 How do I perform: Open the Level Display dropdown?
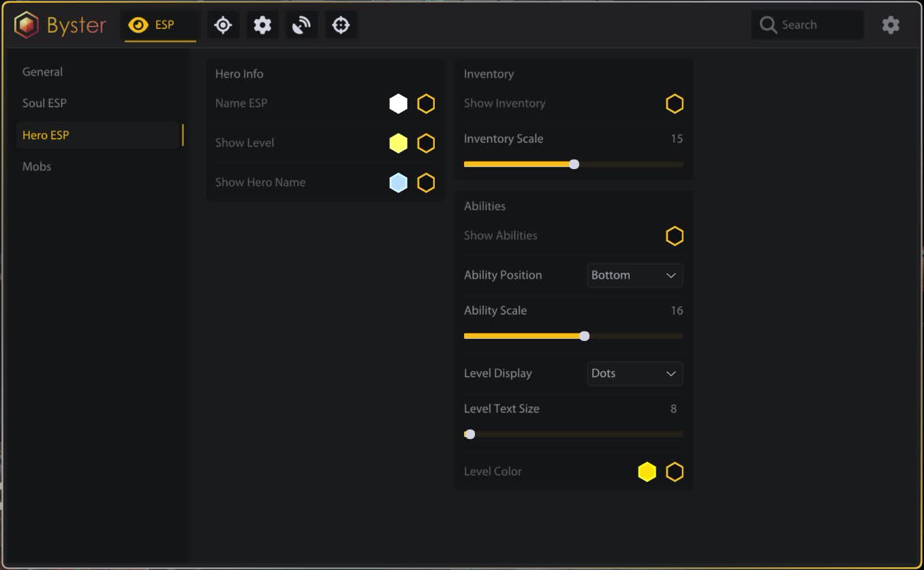pos(635,374)
